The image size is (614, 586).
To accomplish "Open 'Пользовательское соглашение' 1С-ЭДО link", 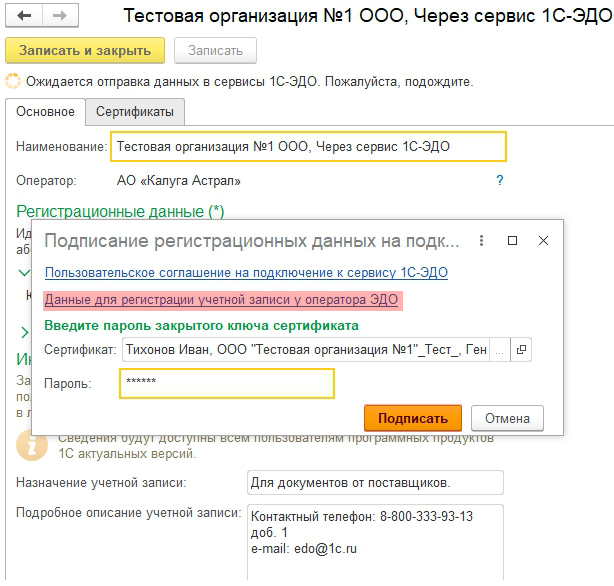I will coord(246,273).
